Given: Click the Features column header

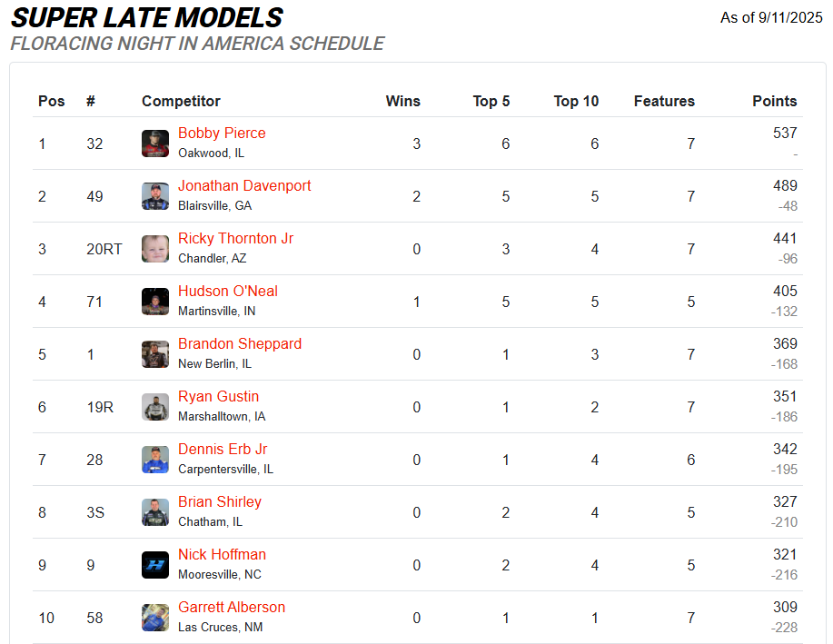Looking at the screenshot, I should (x=664, y=102).
